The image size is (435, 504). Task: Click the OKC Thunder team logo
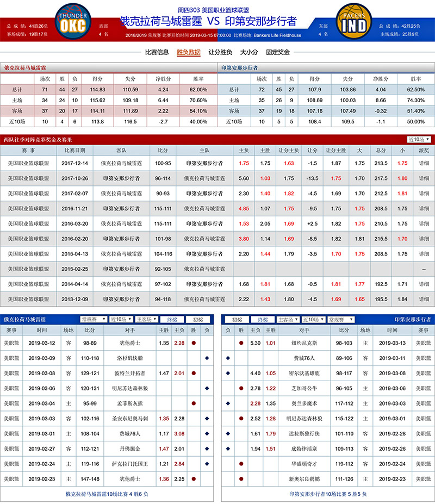pos(73,21)
